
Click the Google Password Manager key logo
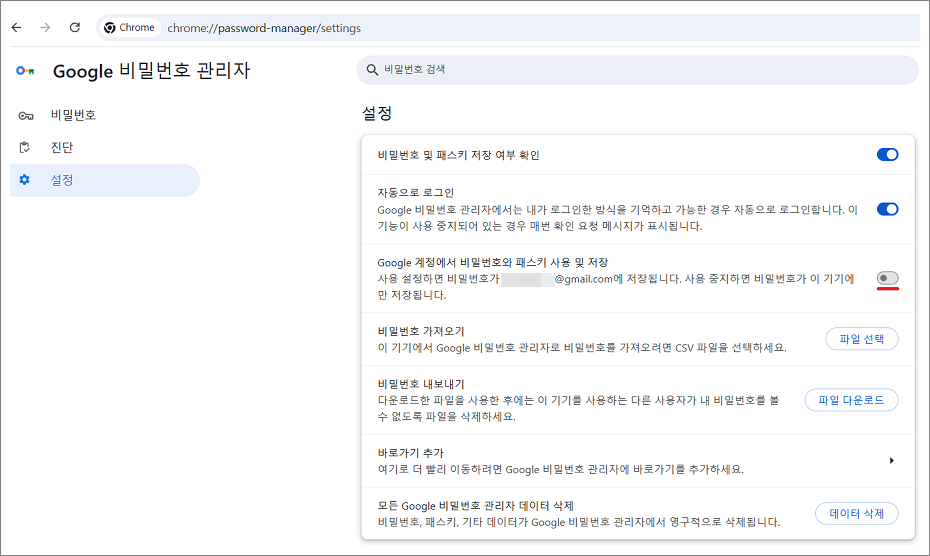(25, 71)
